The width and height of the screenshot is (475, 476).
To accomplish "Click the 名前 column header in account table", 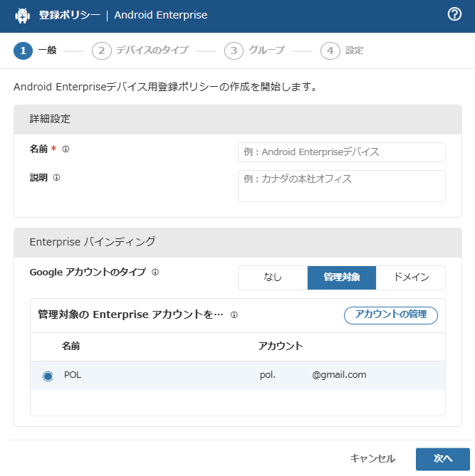I will 71,346.
